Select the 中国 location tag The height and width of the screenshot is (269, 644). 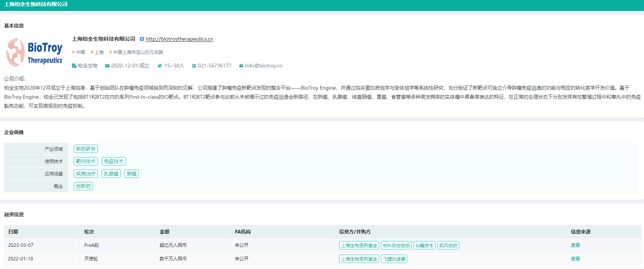[79, 52]
